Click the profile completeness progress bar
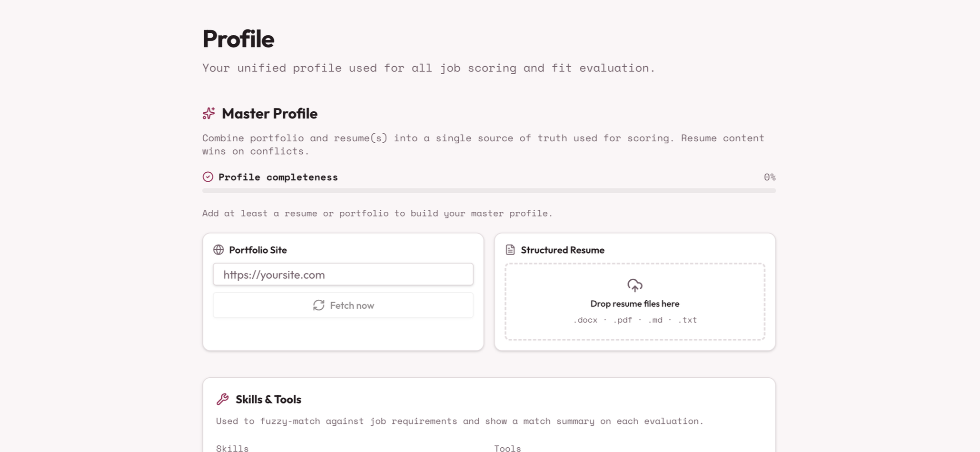980x452 pixels. (489, 191)
